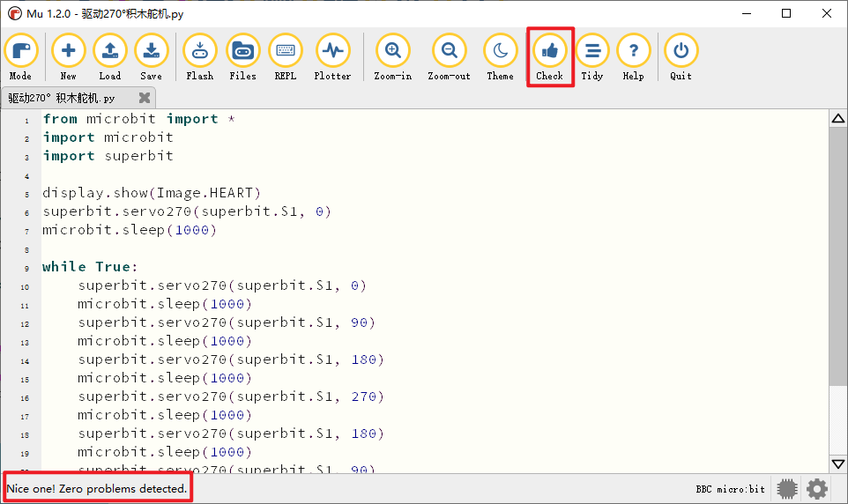This screenshot has width=848, height=504.
Task: Click line 6 'superbit.servo270(superbit.S1, 0)'
Action: pos(187,211)
